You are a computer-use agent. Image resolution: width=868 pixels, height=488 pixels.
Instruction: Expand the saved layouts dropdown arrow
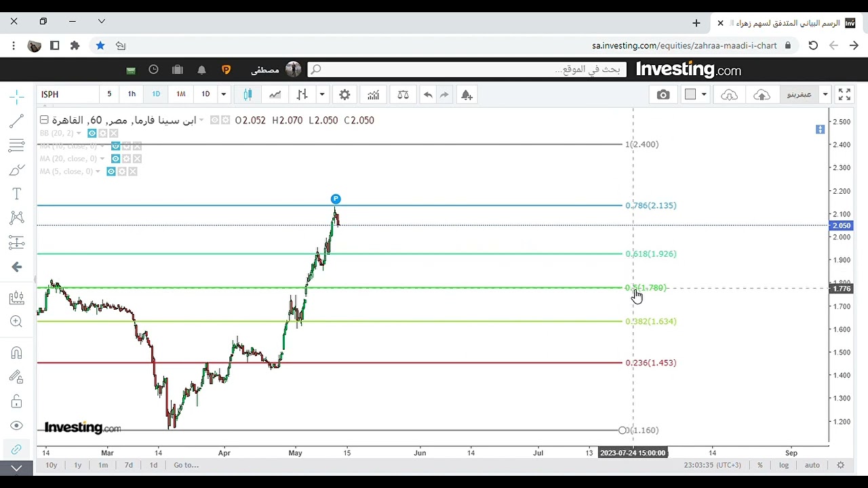825,95
